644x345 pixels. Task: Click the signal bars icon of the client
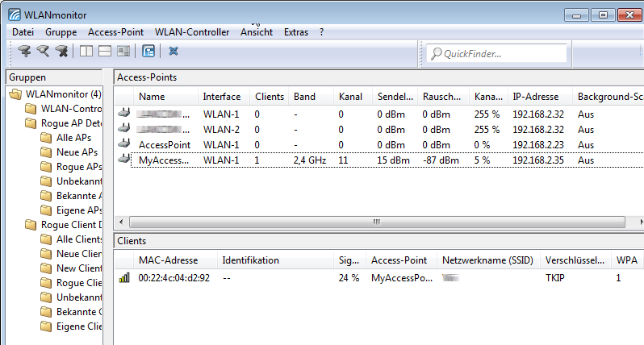(x=123, y=277)
